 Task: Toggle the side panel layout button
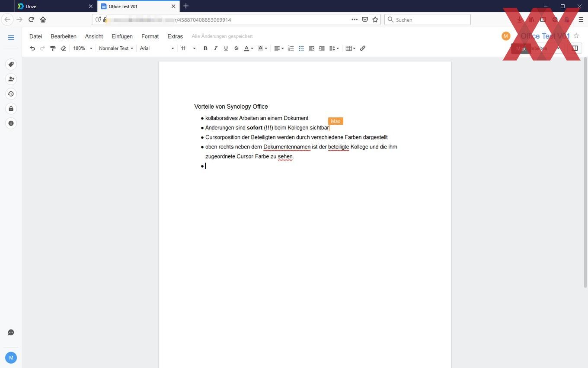575,48
